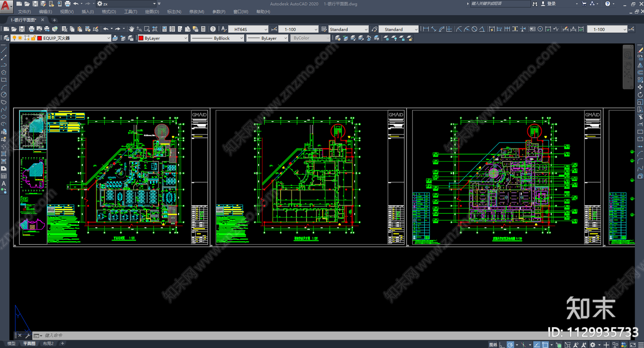Screen dimensions: 644x348
Task: Open the HT64S text style dropdown
Action: 248,29
